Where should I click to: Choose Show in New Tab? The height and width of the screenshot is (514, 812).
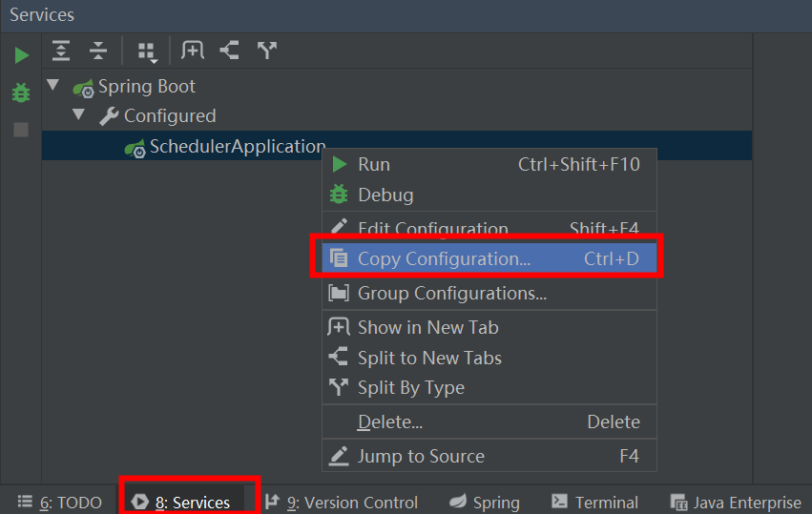(489, 328)
